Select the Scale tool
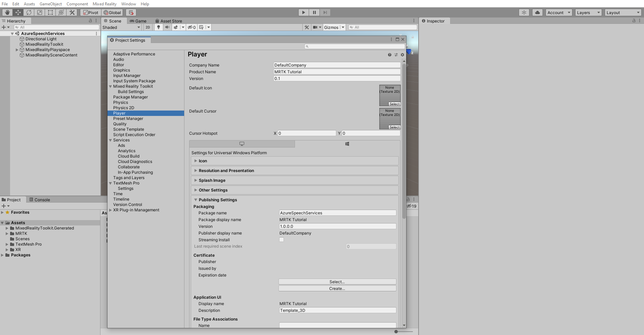The height and width of the screenshot is (335, 644). [x=39, y=12]
